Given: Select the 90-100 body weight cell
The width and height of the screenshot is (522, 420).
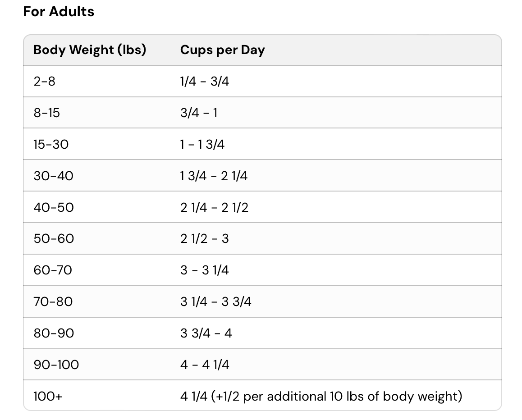Looking at the screenshot, I should click(56, 365).
